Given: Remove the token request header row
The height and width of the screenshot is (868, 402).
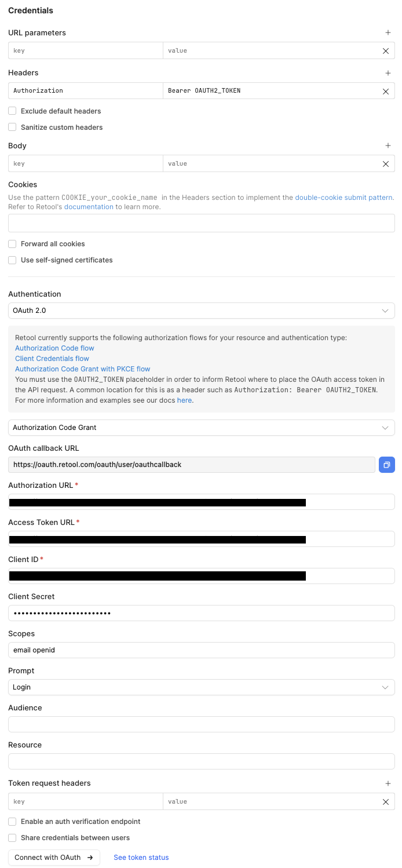Looking at the screenshot, I should (x=386, y=802).
